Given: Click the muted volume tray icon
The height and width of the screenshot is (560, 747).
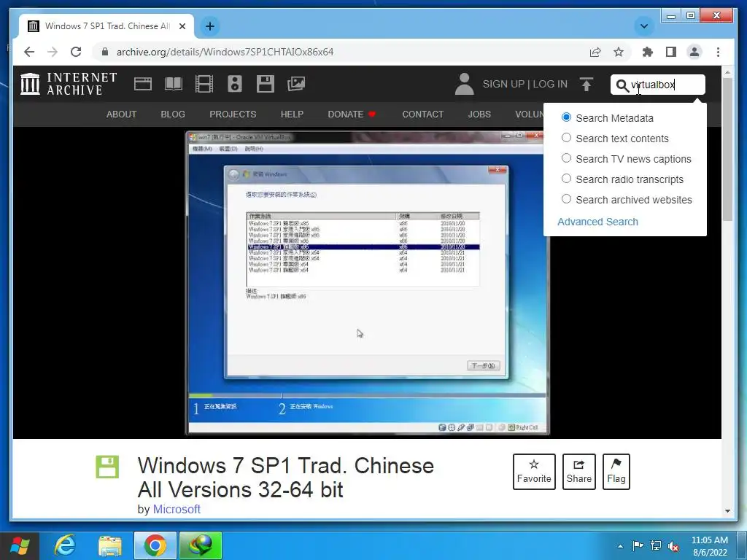Looking at the screenshot, I should 673,546.
